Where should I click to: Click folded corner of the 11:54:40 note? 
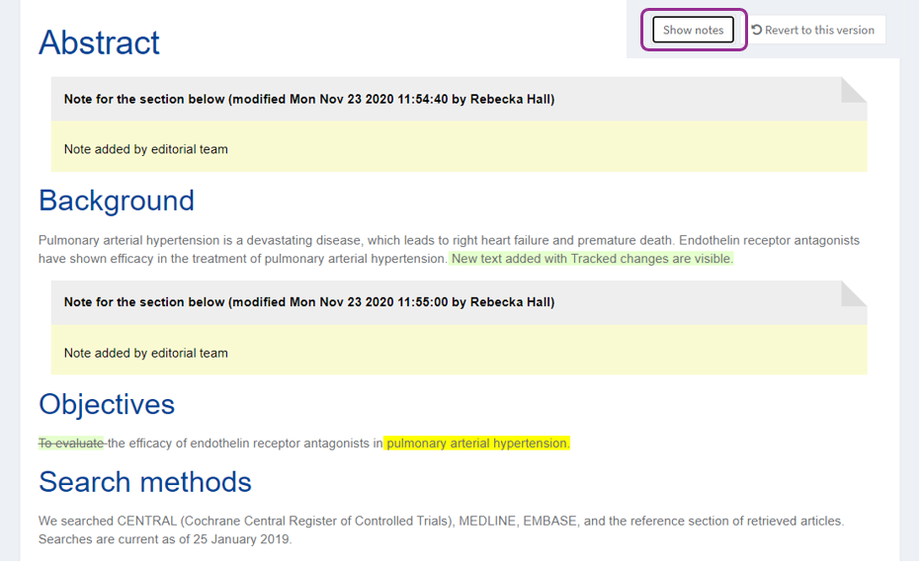(x=854, y=90)
